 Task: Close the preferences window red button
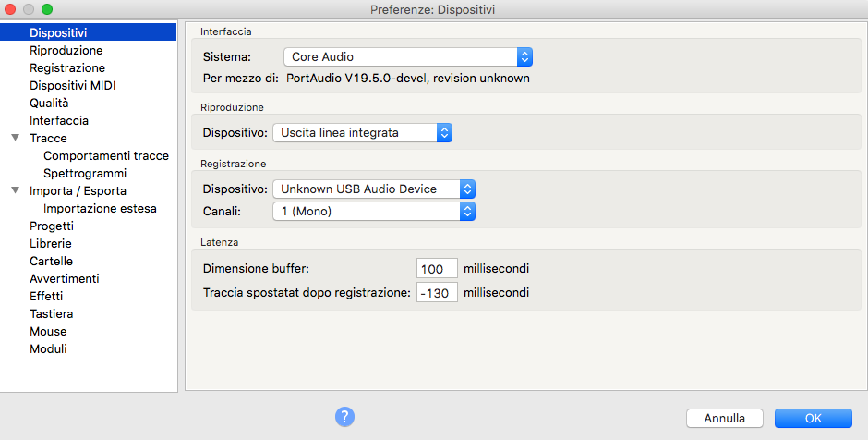[x=10, y=9]
